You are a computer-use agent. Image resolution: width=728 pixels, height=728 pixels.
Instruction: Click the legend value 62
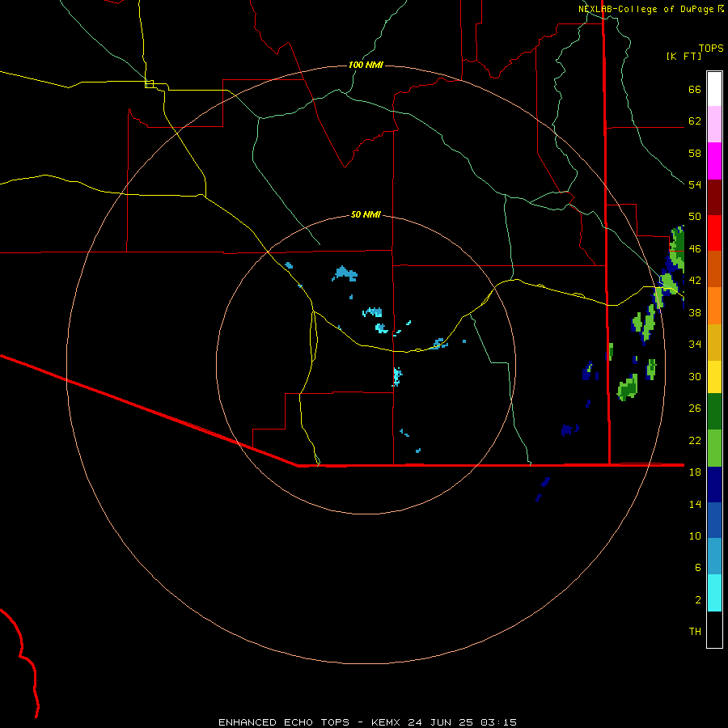(x=695, y=121)
